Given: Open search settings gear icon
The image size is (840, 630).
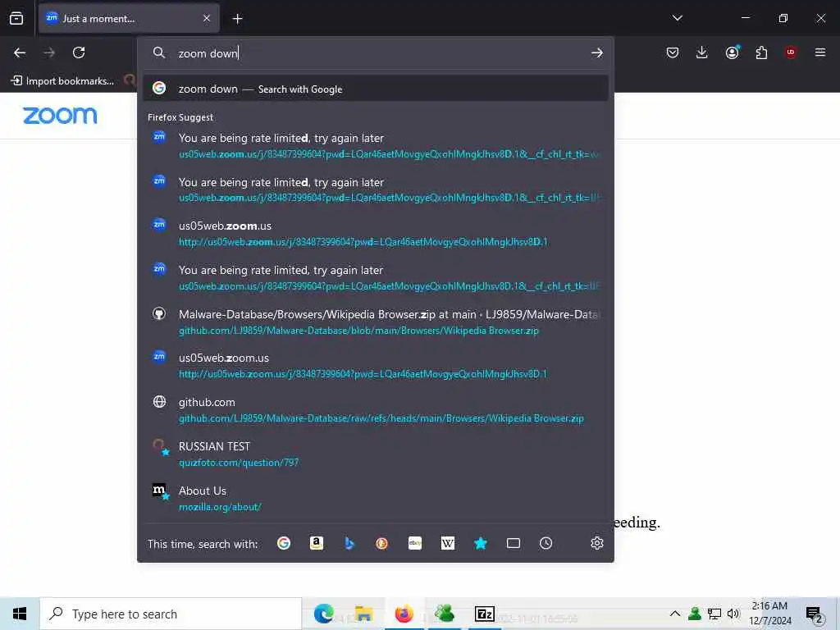Looking at the screenshot, I should (597, 543).
